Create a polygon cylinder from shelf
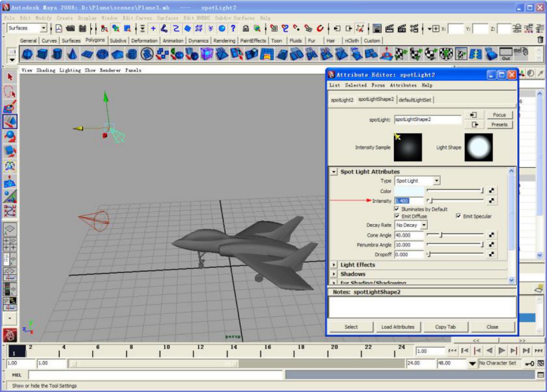 click(x=57, y=54)
